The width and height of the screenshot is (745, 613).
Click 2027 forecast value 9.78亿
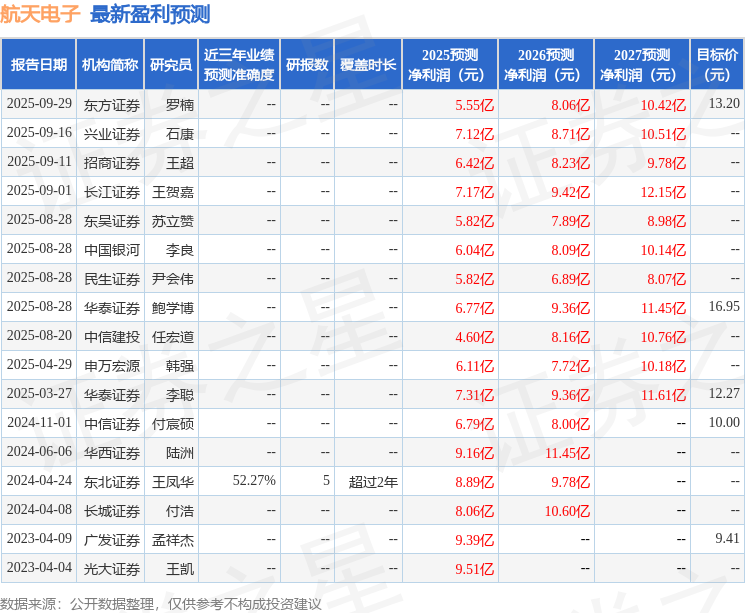point(666,163)
